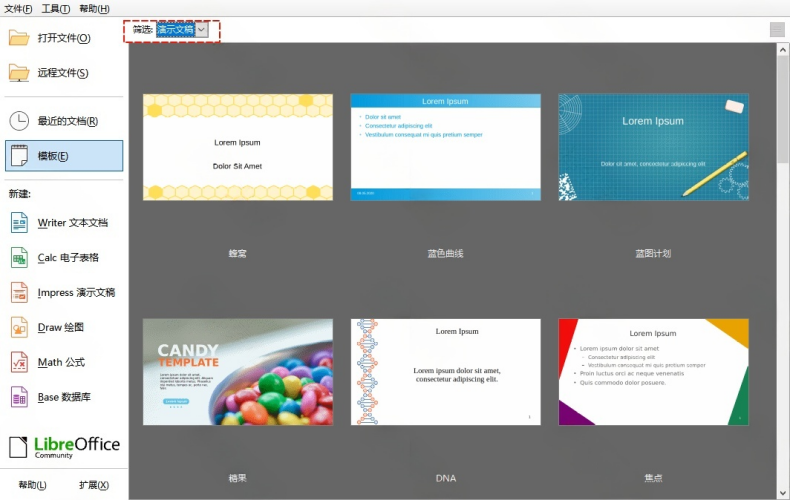This screenshot has width=790, height=500.
Task: Click the Draw drawing icon
Action: (x=19, y=327)
